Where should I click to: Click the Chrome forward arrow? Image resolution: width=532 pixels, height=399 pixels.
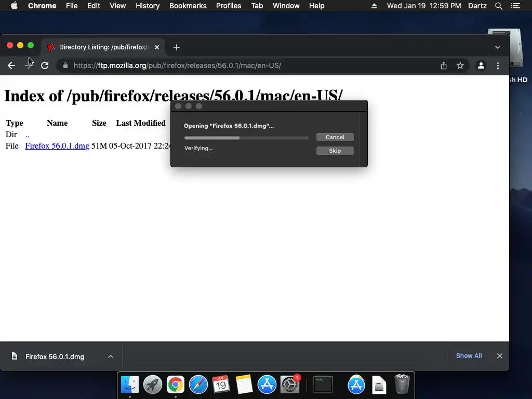(29, 65)
